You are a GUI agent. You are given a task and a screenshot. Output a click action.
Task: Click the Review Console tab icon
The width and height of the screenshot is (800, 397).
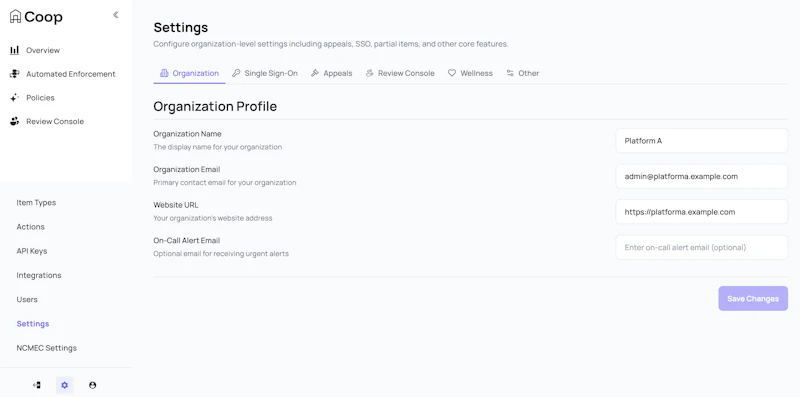point(369,73)
